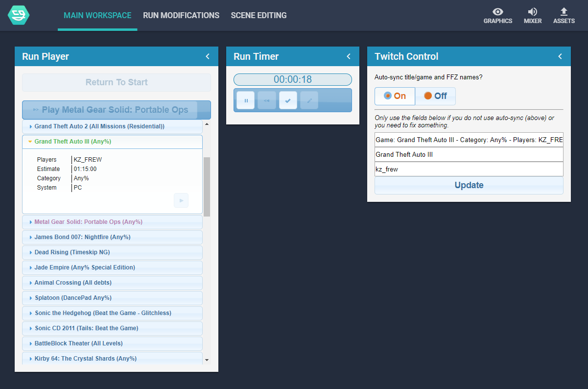Click the play icon in GTA III details
The height and width of the screenshot is (389, 588).
click(181, 200)
